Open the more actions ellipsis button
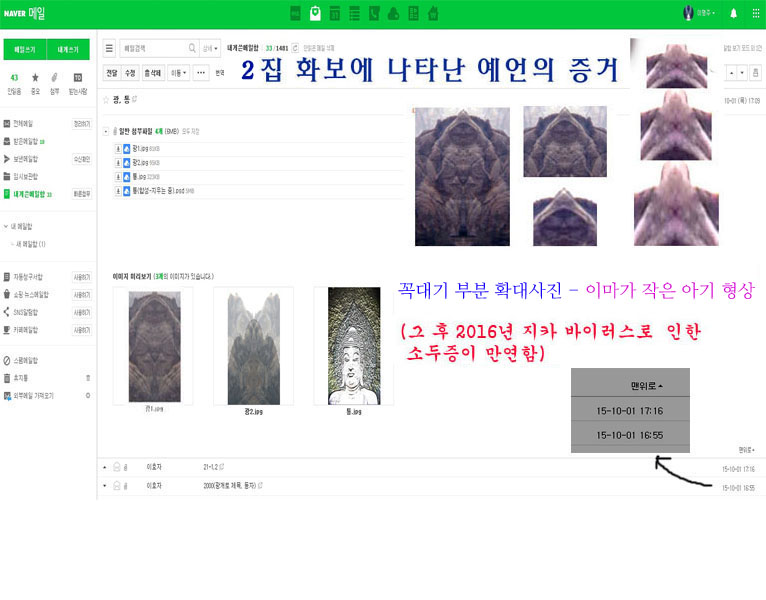 [x=201, y=73]
